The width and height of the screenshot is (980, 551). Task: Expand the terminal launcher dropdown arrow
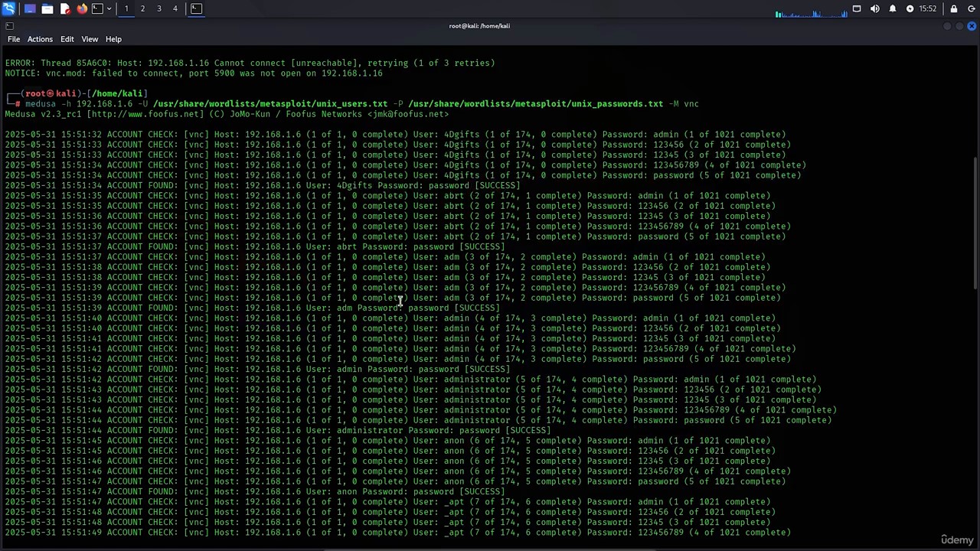(x=109, y=8)
